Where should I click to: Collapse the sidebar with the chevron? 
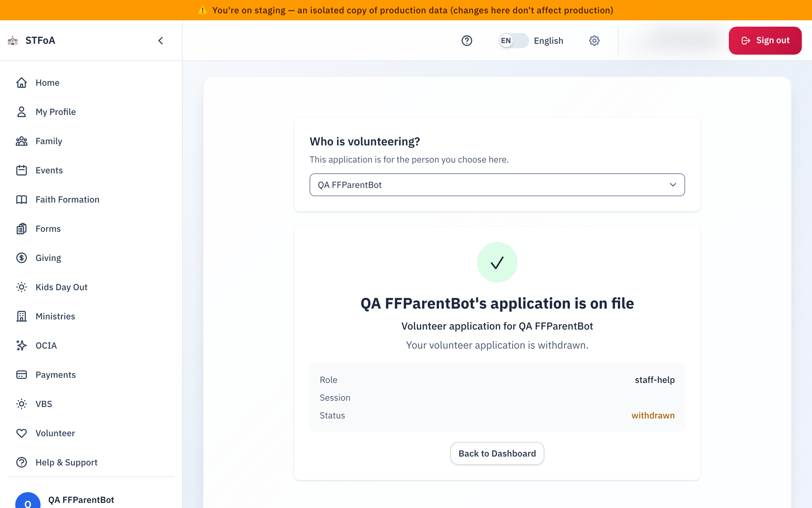tap(161, 41)
